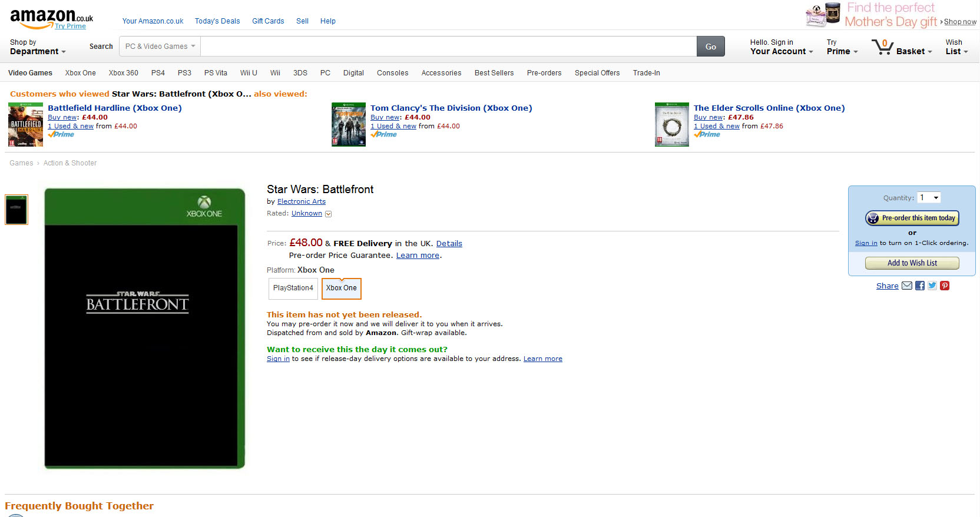This screenshot has width=980, height=517.
Task: Share on Pinterest icon
Action: click(945, 286)
